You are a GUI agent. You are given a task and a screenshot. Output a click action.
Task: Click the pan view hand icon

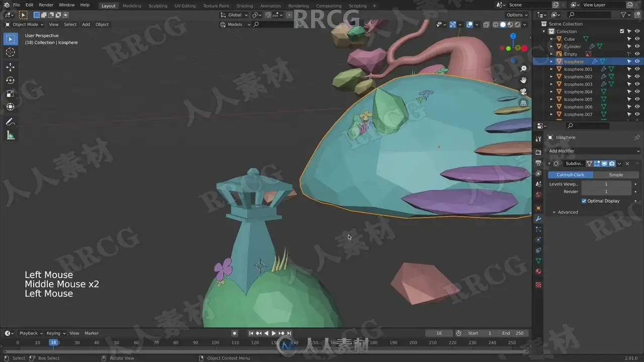(x=523, y=80)
